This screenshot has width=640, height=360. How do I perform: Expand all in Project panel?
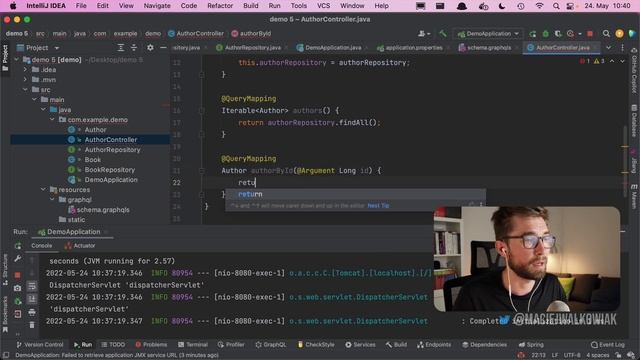121,48
